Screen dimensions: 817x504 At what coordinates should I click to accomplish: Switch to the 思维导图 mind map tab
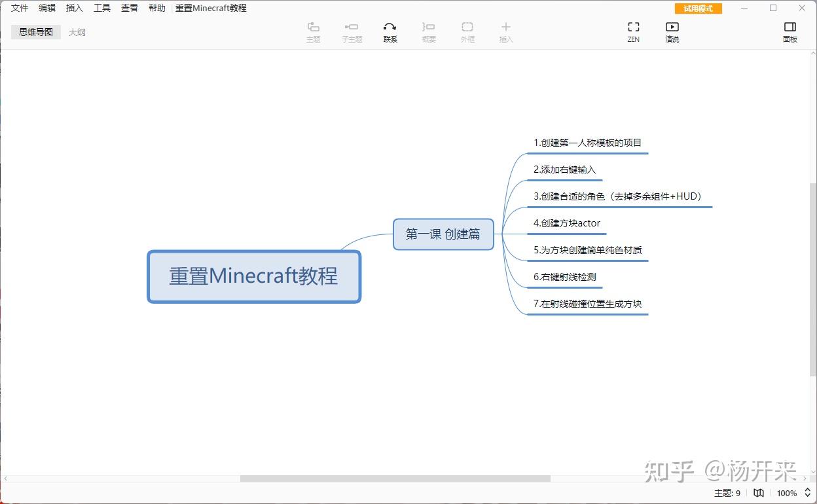[35, 31]
